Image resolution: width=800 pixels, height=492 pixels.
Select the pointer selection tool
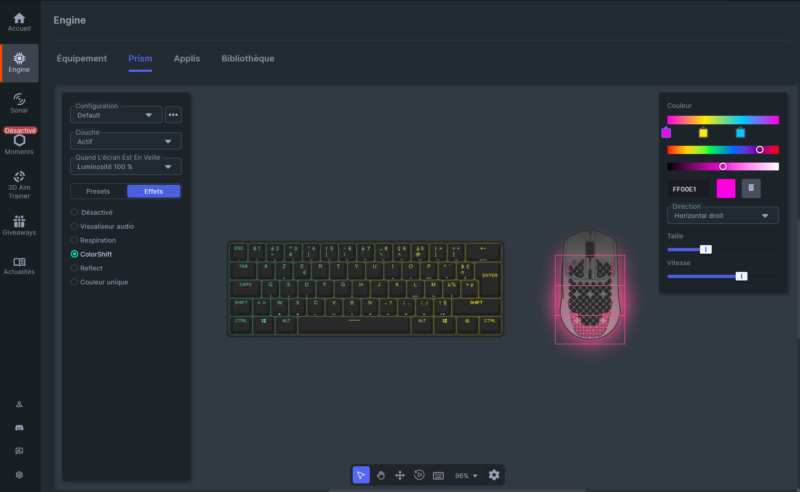pos(361,475)
